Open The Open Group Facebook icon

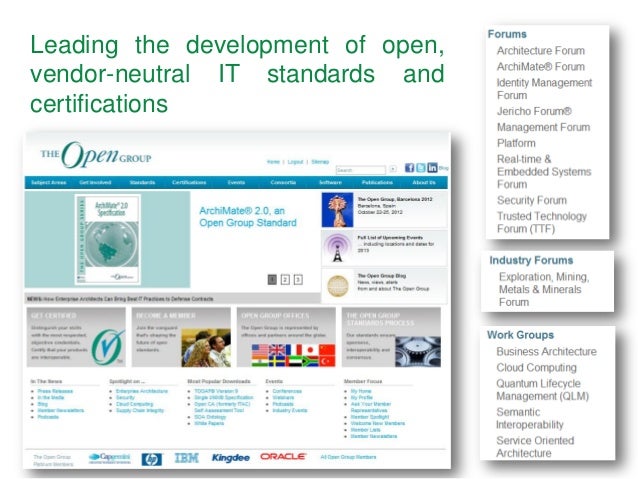pos(409,168)
